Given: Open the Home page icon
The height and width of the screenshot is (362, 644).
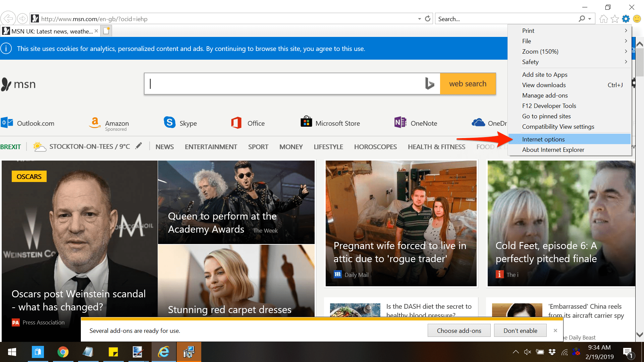Looking at the screenshot, I should tap(604, 19).
